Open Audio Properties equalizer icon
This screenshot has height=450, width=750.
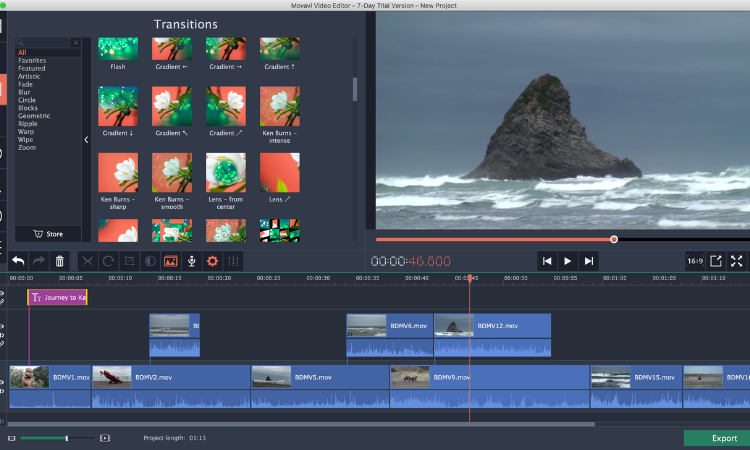233,261
